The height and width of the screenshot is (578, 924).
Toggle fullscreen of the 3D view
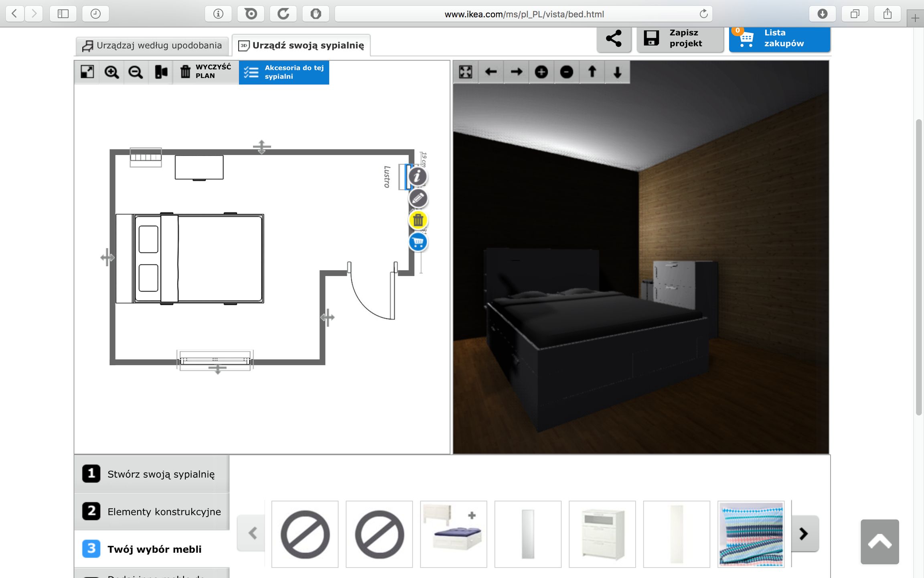click(466, 72)
